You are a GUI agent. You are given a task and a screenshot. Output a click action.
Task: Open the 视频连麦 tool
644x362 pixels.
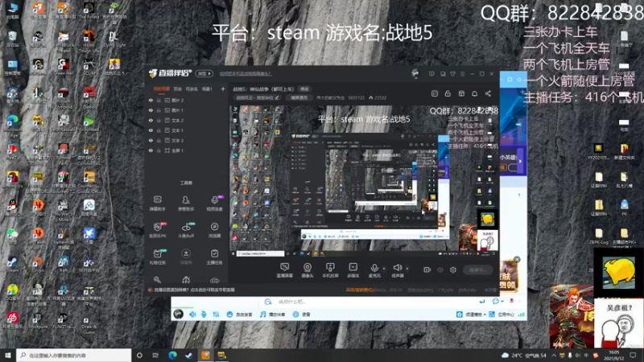(214, 204)
